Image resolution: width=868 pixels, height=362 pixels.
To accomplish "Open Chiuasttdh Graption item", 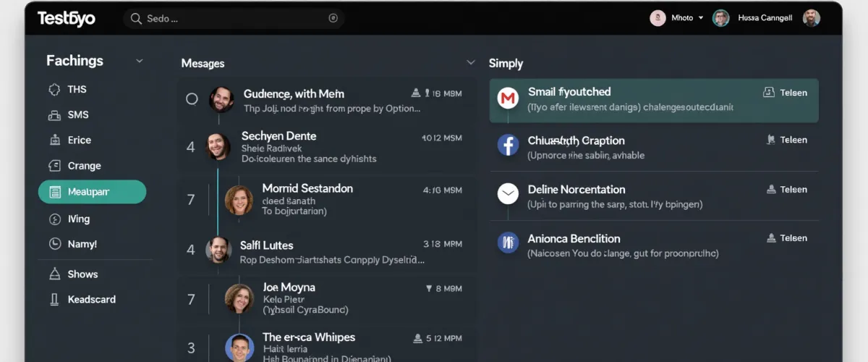I will pyautogui.click(x=654, y=147).
